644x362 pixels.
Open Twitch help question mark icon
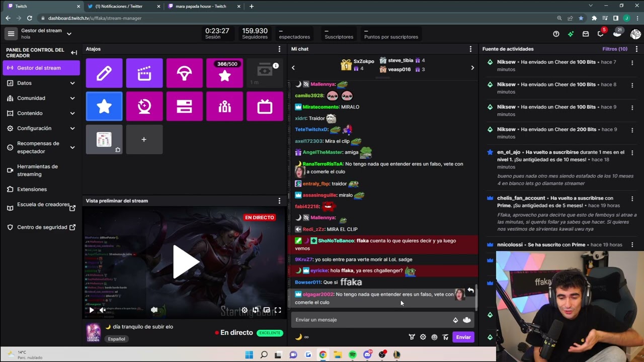point(556,34)
